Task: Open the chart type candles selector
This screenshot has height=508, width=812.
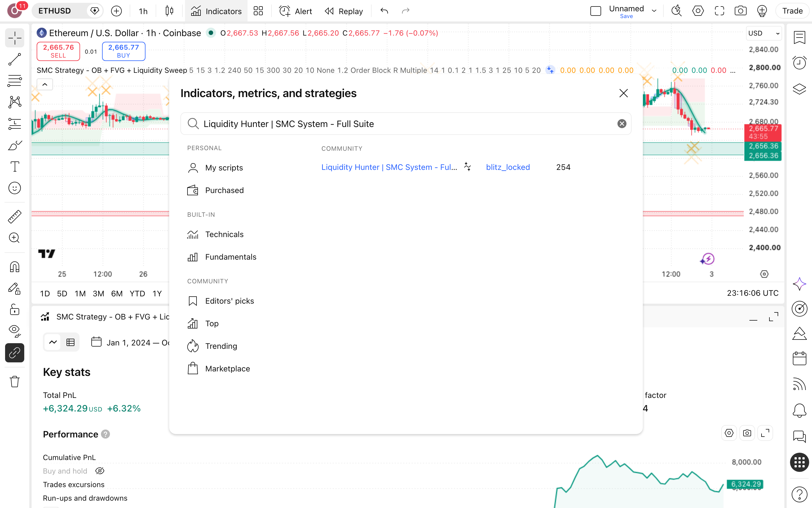Action: (169, 11)
